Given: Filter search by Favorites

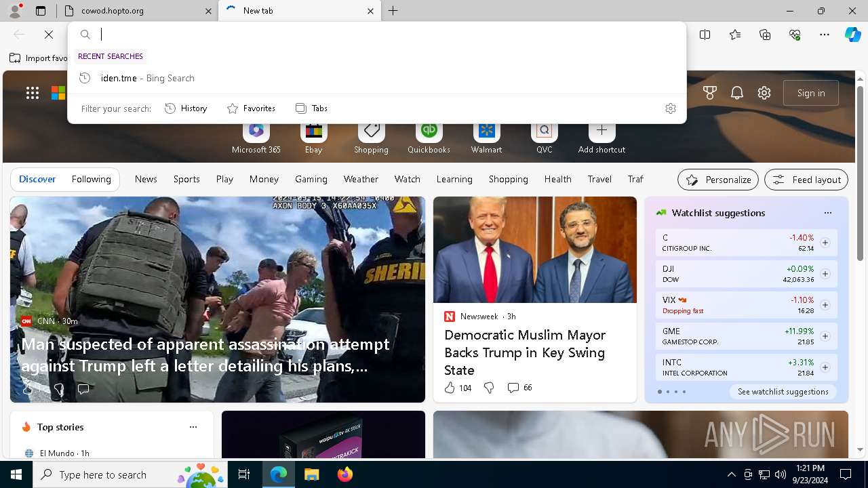Looking at the screenshot, I should click(251, 108).
